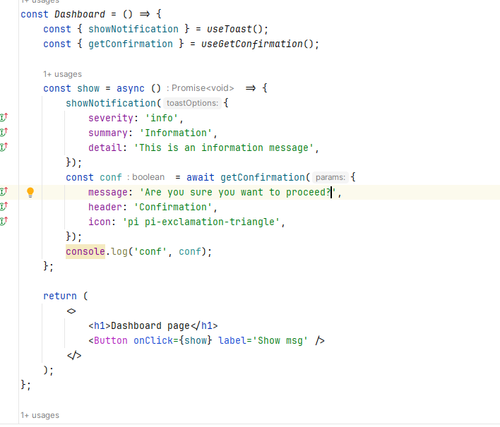Click {show} in the onClick handler
The width and height of the screenshot is (500, 427).
coord(195,340)
